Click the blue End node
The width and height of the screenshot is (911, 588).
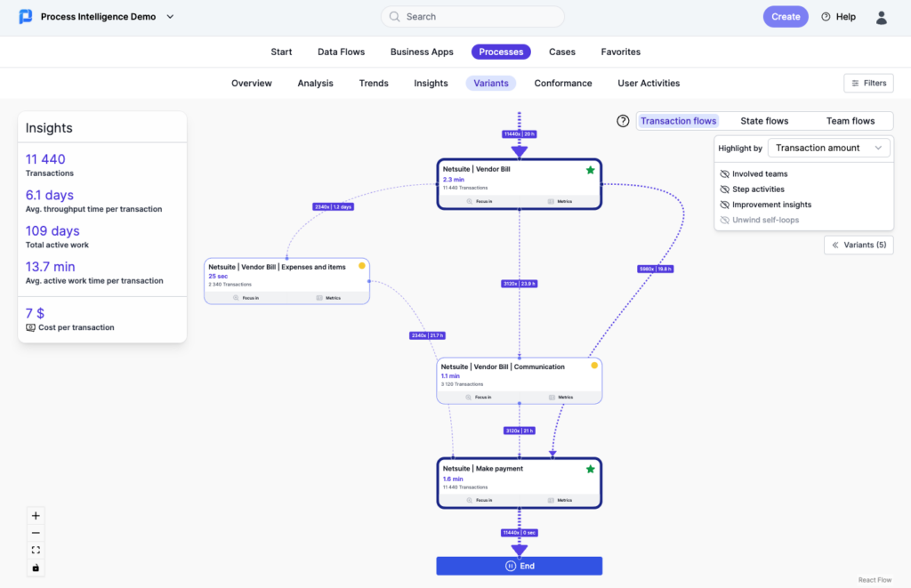pyautogui.click(x=520, y=566)
